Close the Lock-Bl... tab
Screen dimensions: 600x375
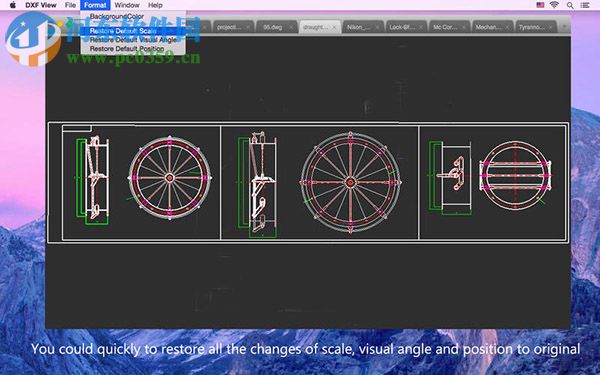pos(421,28)
